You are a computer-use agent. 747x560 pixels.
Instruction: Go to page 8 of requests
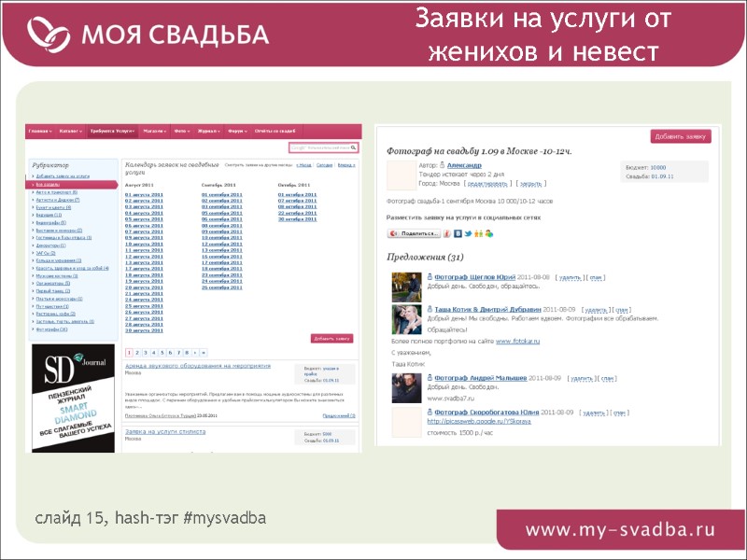pos(188,353)
